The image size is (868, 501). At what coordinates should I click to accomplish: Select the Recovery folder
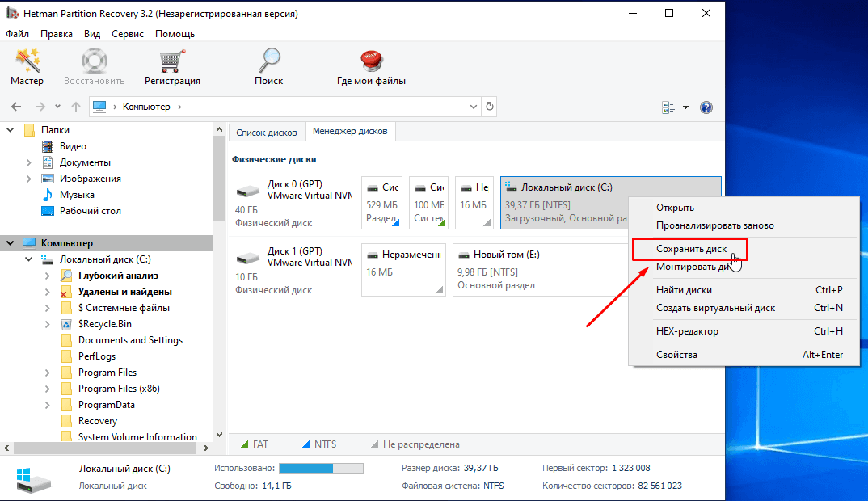[98, 421]
